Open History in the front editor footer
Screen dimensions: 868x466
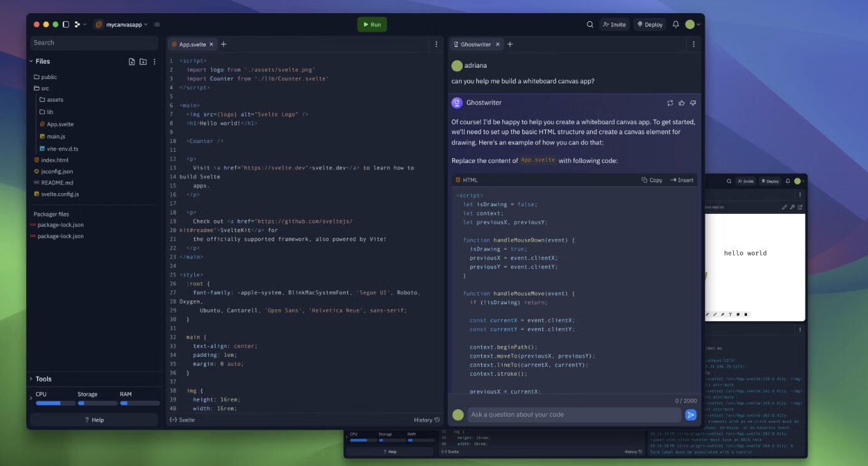coord(426,420)
